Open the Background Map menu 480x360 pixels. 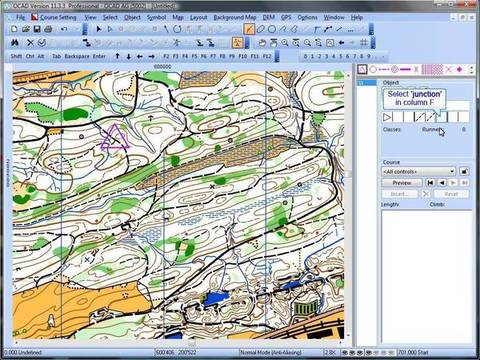(235, 17)
